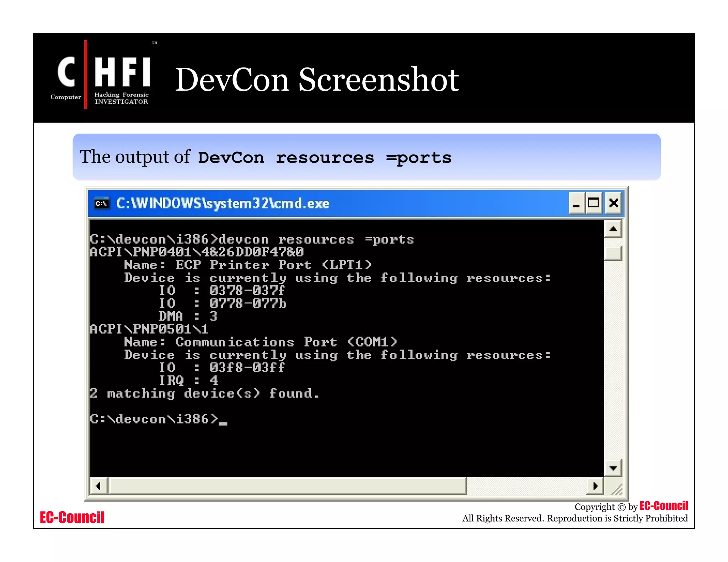
Task: Click 'Name: ECP Printer Port (LPT1)' line
Action: click(248, 265)
